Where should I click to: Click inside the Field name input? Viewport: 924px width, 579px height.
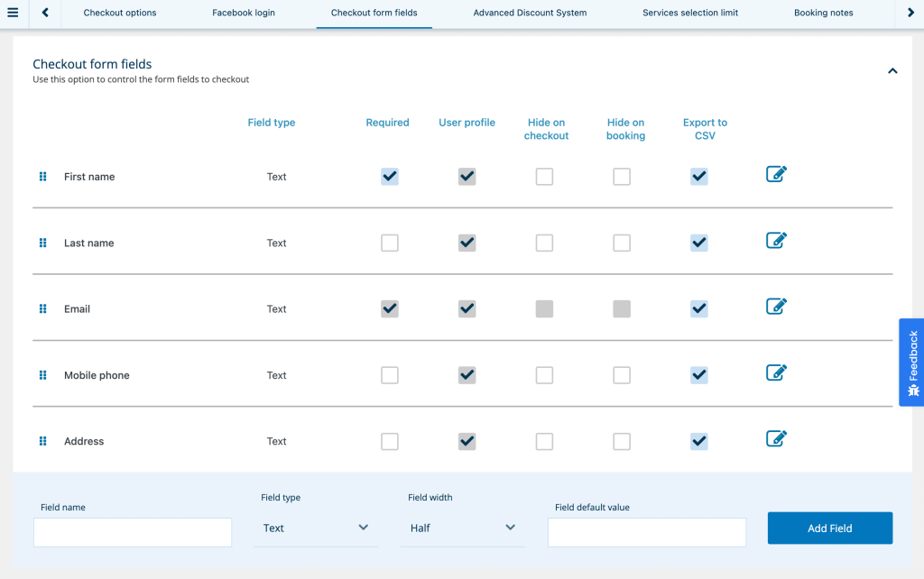pos(132,532)
